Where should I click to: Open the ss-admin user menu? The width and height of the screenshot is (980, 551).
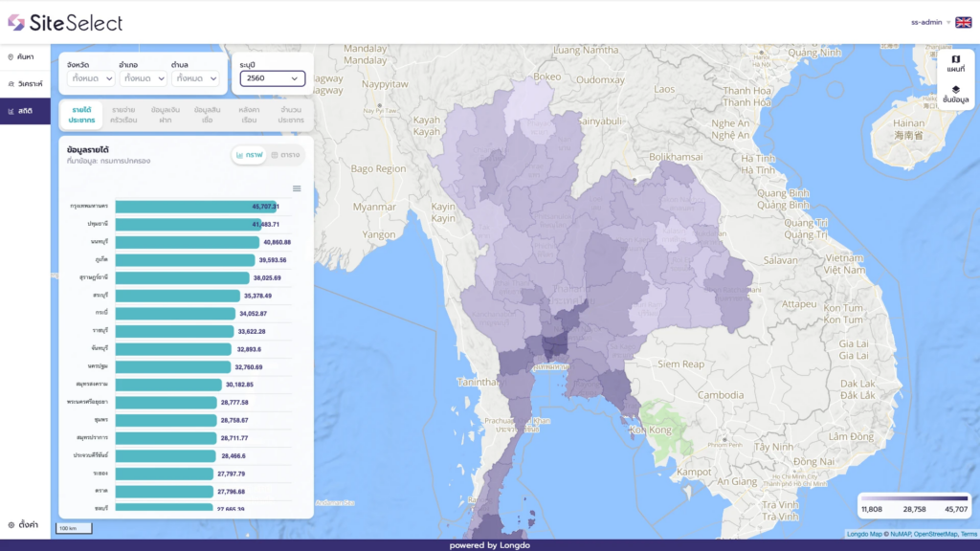930,22
